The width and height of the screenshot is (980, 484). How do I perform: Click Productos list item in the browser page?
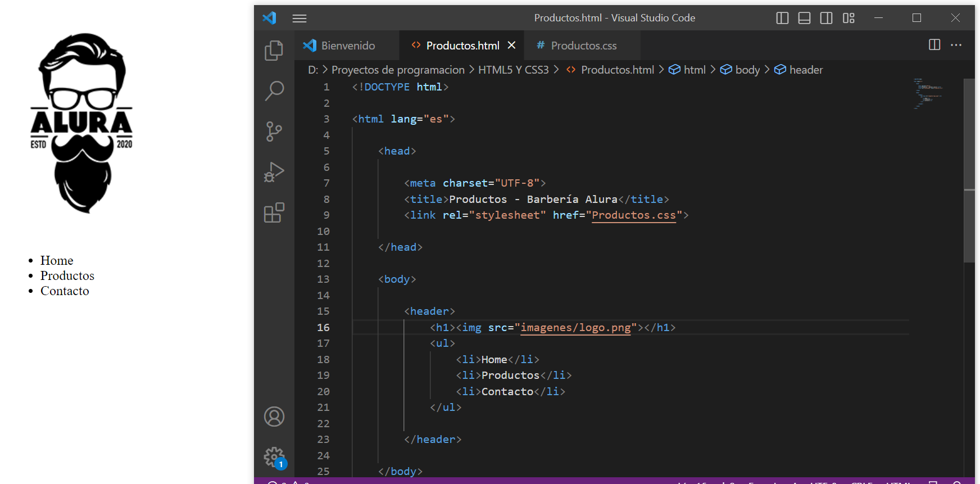(67, 275)
